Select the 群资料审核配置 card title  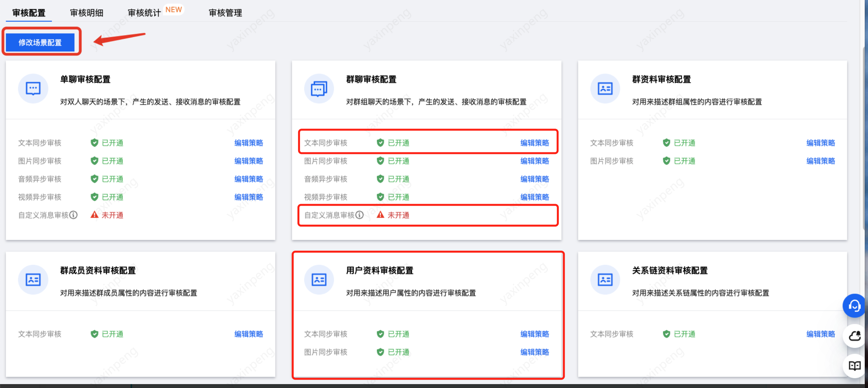click(x=662, y=79)
